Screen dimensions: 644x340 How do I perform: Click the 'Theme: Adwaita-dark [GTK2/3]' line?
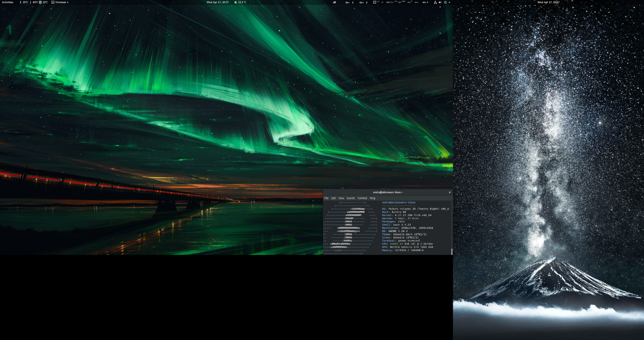pyautogui.click(x=404, y=234)
